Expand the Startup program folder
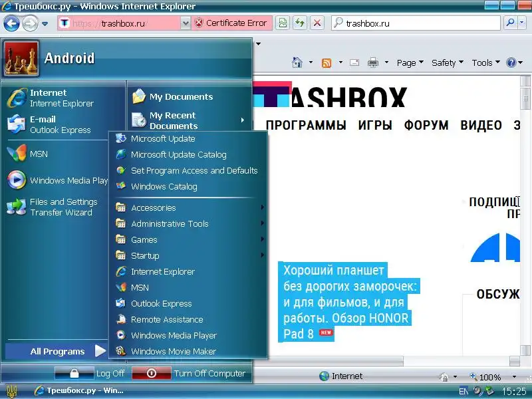This screenshot has width=532, height=399. click(188, 255)
